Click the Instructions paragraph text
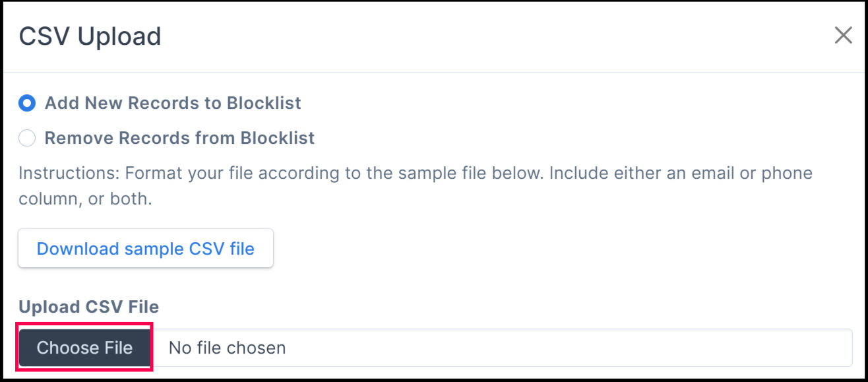 pos(415,174)
